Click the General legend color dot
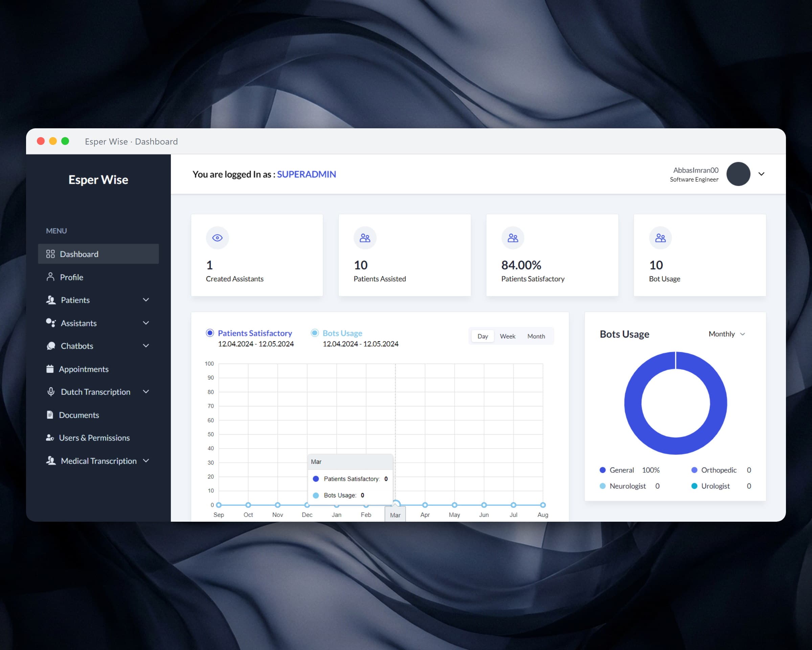Screen dimensions: 812x650 603,470
